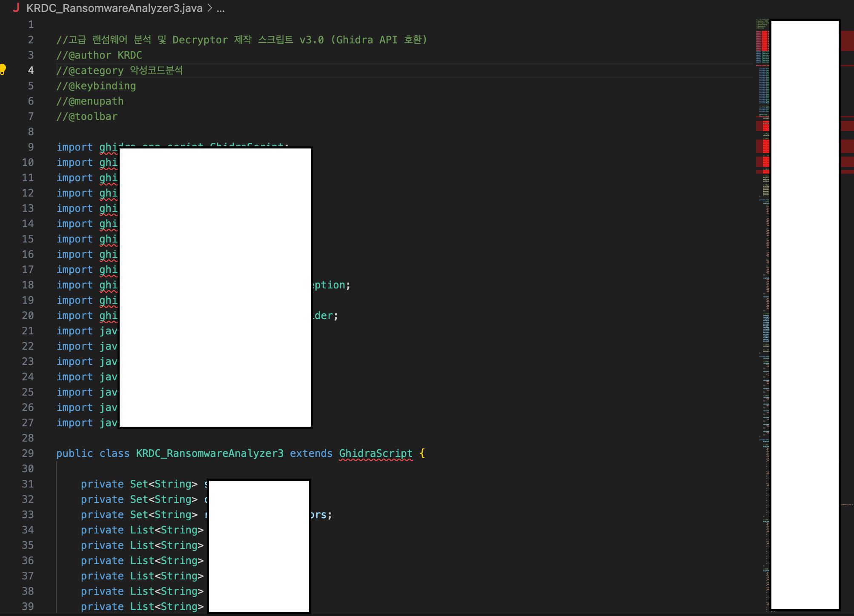854x616 pixels.
Task: Click the red error block in minimap
Action: click(765, 40)
